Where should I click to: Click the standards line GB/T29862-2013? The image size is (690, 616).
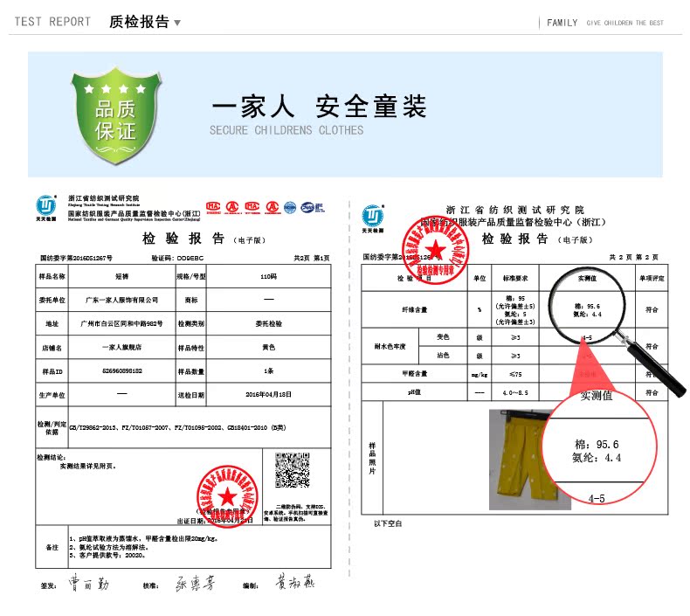coord(178,427)
